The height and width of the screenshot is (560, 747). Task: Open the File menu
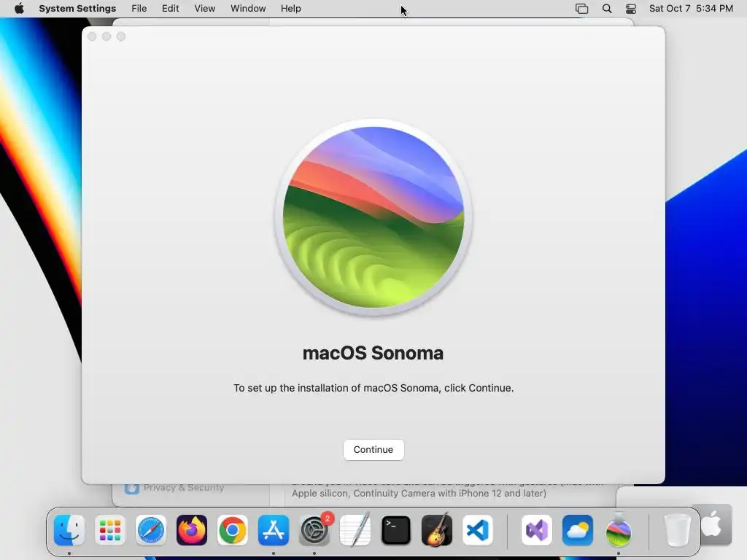139,9
